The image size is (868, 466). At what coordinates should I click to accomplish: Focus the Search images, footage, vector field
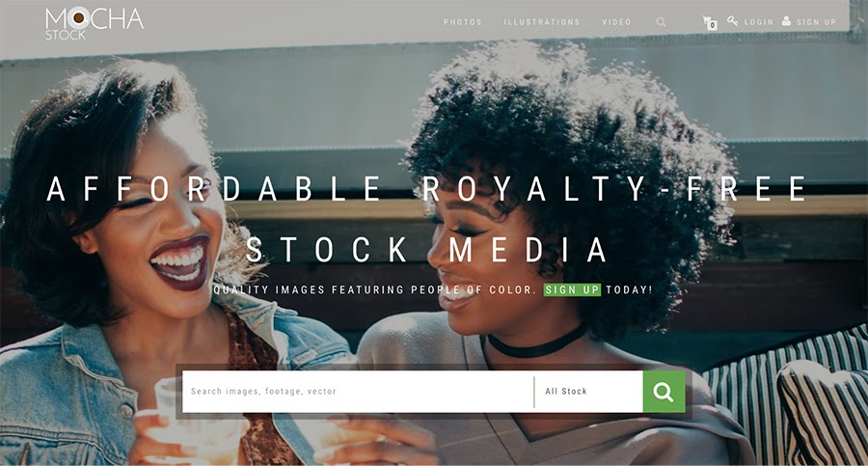358,392
